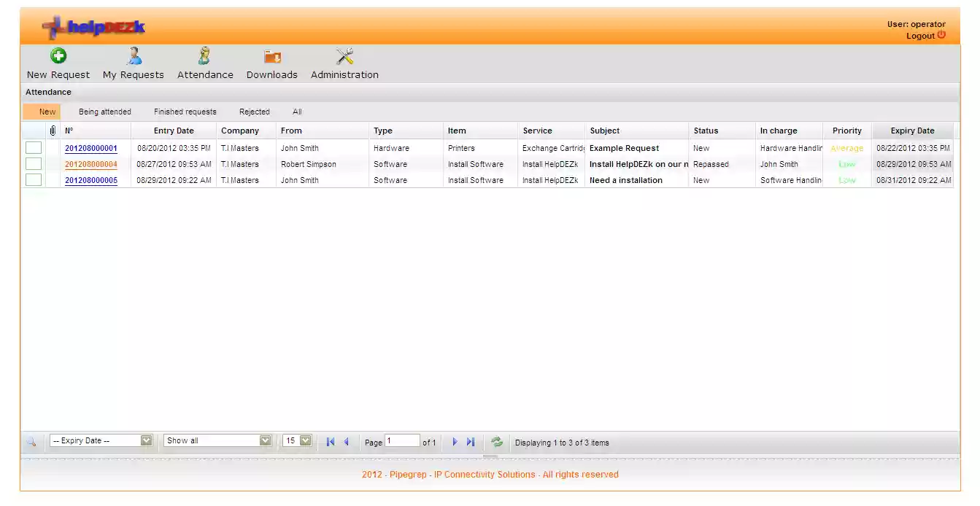Click the attachment paperclip column header
Viewport: 980px width, 506px height.
pyautogui.click(x=51, y=130)
